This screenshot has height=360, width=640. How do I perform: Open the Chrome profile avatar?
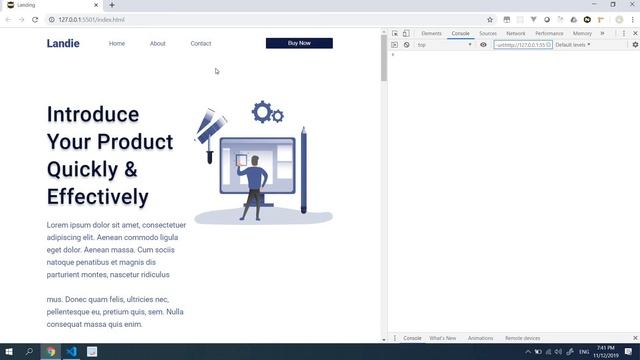click(619, 20)
